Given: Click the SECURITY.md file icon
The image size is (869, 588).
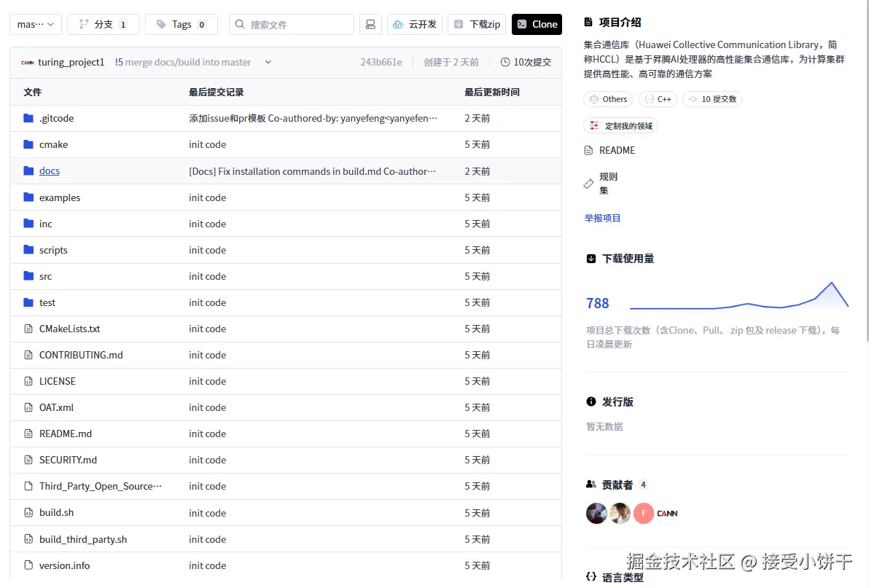Looking at the screenshot, I should [x=28, y=460].
